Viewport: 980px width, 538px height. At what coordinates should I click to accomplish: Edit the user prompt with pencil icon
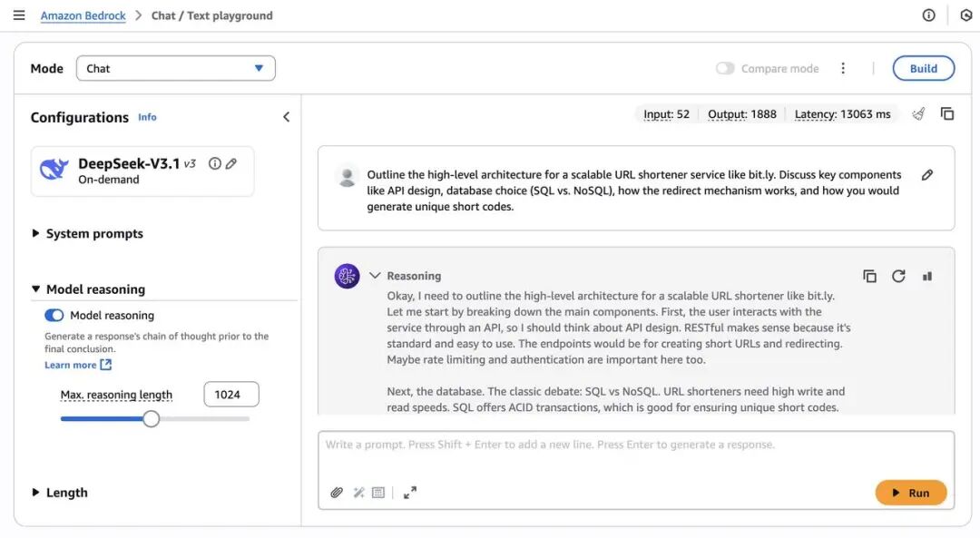tap(927, 175)
